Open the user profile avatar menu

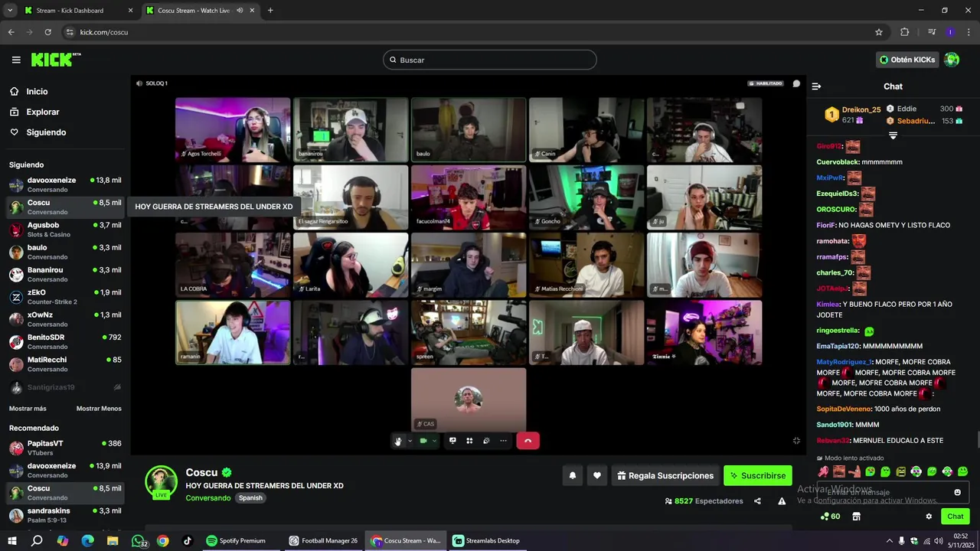pos(952,60)
